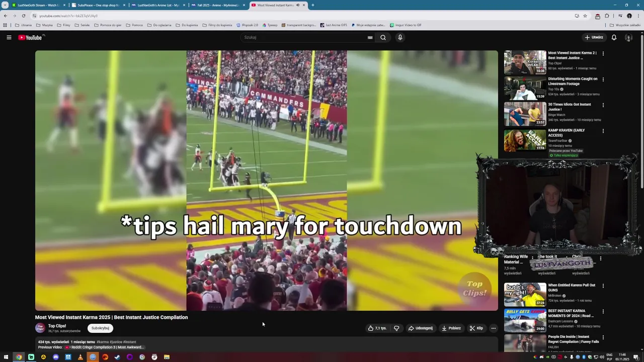Image resolution: width=644 pixels, height=362 pixels.
Task: Click the YouTube logo home link
Action: click(31, 37)
